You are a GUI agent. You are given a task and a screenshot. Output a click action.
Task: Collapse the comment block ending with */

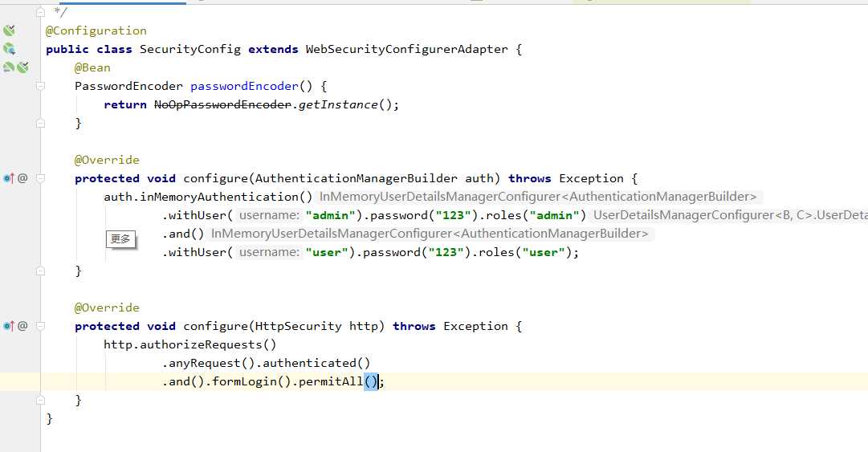coord(40,11)
